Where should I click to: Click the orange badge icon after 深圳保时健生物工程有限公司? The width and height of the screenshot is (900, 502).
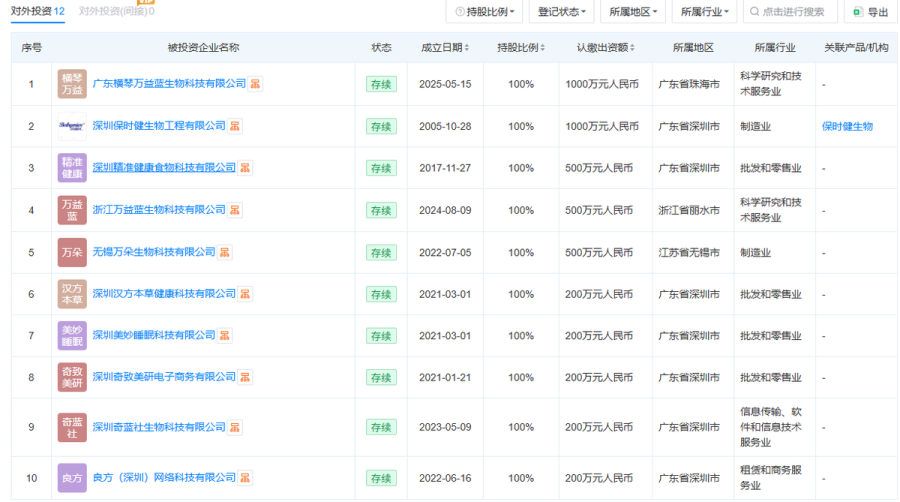pos(235,126)
